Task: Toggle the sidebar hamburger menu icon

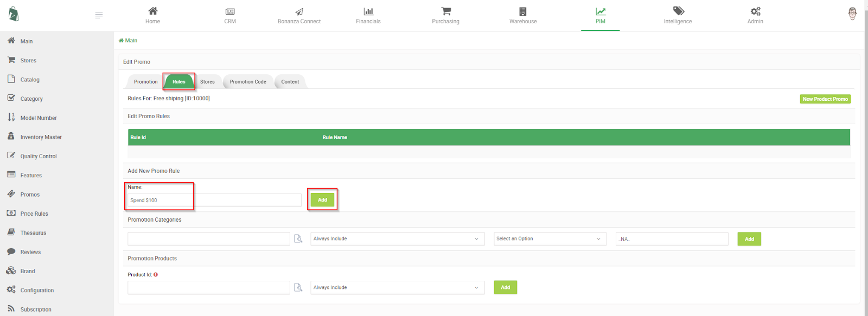Action: (x=99, y=15)
